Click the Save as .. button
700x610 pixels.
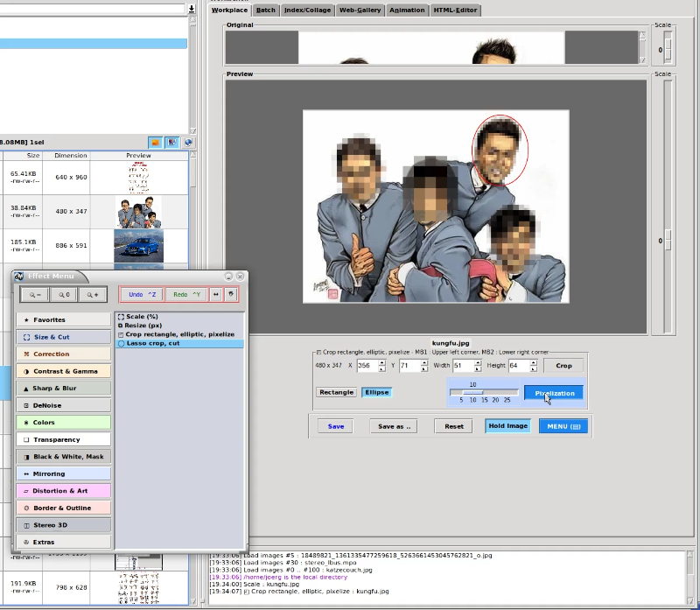click(394, 426)
